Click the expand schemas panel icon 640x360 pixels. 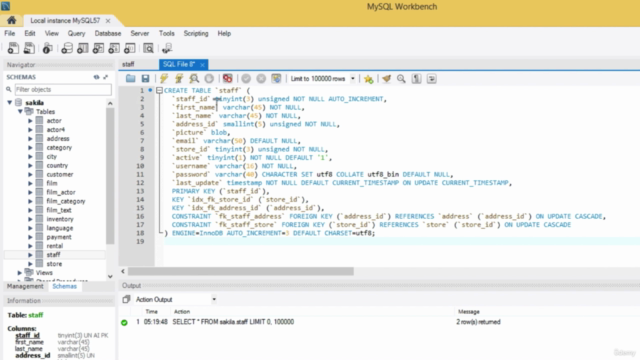[106, 77]
